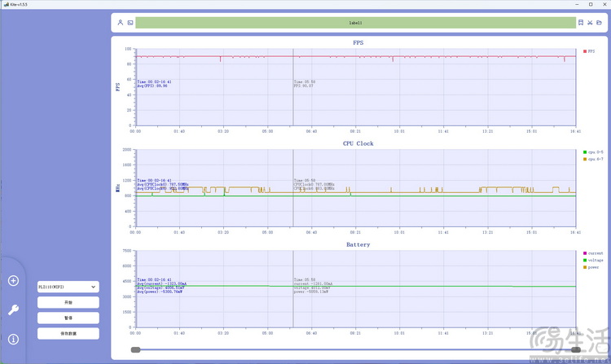Click the image/screenshot icon beside user icon
Image resolution: width=611 pixels, height=364 pixels.
click(x=130, y=23)
